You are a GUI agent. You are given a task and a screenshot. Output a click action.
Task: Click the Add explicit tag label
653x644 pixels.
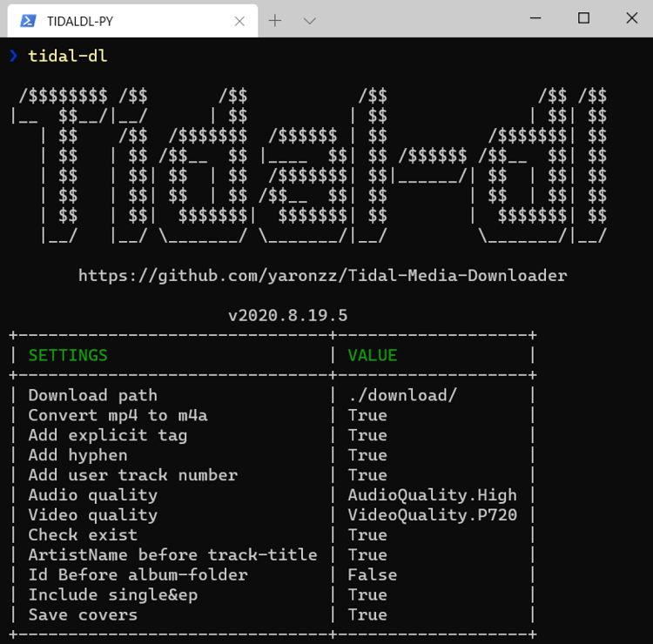108,435
